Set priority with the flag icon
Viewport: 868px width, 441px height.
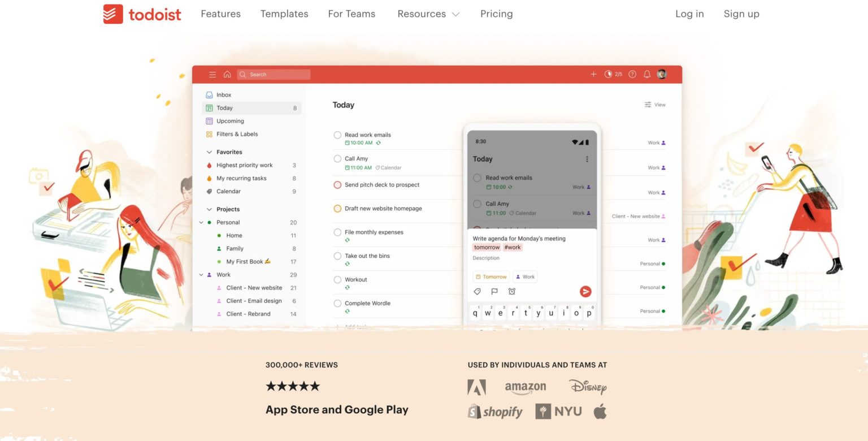pos(494,291)
